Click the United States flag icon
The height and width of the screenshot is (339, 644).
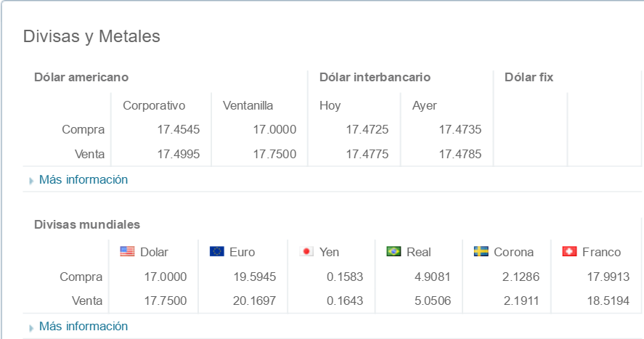pos(128,252)
